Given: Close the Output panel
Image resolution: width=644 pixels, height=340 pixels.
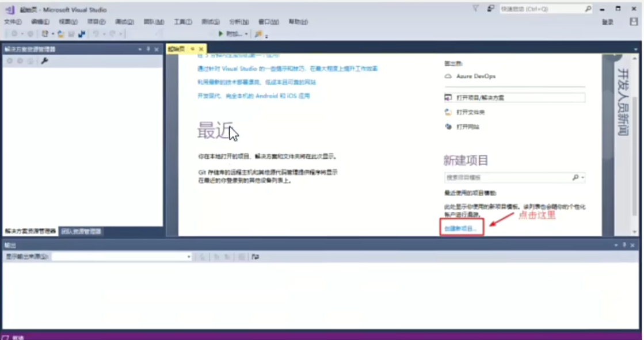Looking at the screenshot, I should pos(632,245).
